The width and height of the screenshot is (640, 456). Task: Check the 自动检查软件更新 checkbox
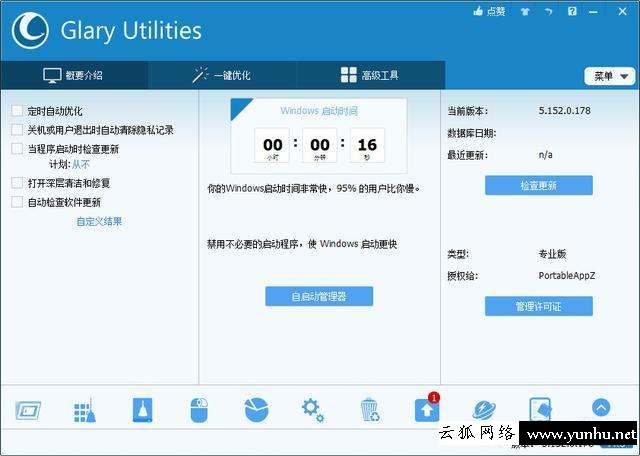coord(17,202)
